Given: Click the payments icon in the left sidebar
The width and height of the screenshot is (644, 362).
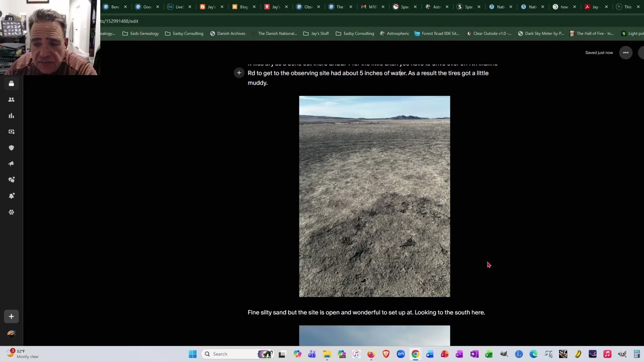Looking at the screenshot, I should 11,132.
